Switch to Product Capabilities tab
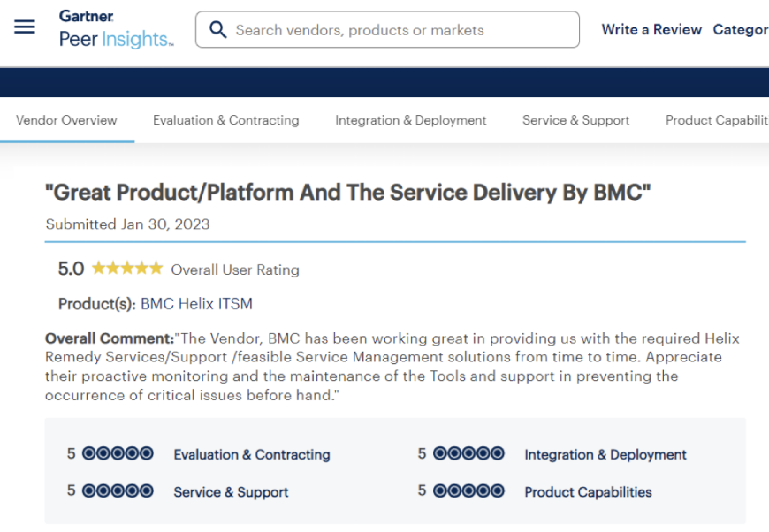Screen dimensions: 769x532 tap(717, 120)
